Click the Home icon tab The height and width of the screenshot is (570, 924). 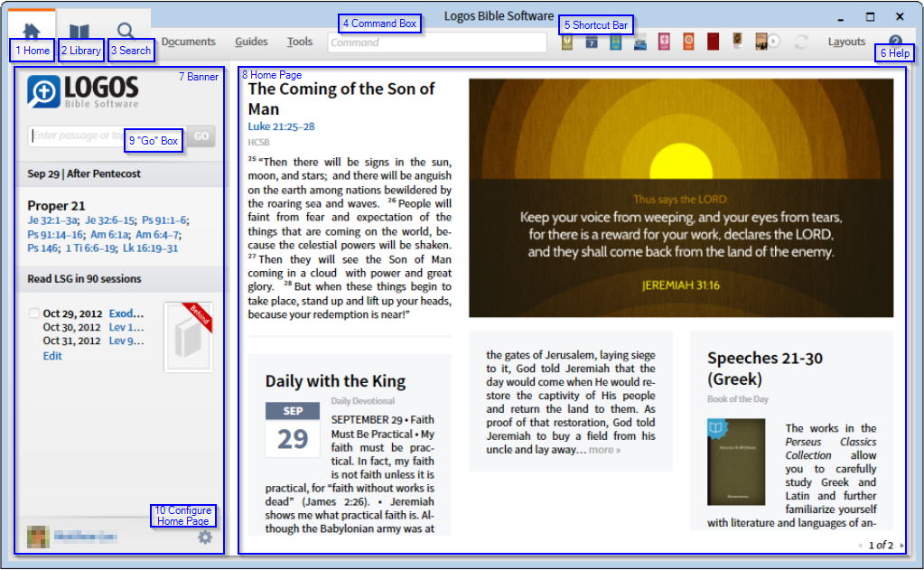tap(32, 31)
